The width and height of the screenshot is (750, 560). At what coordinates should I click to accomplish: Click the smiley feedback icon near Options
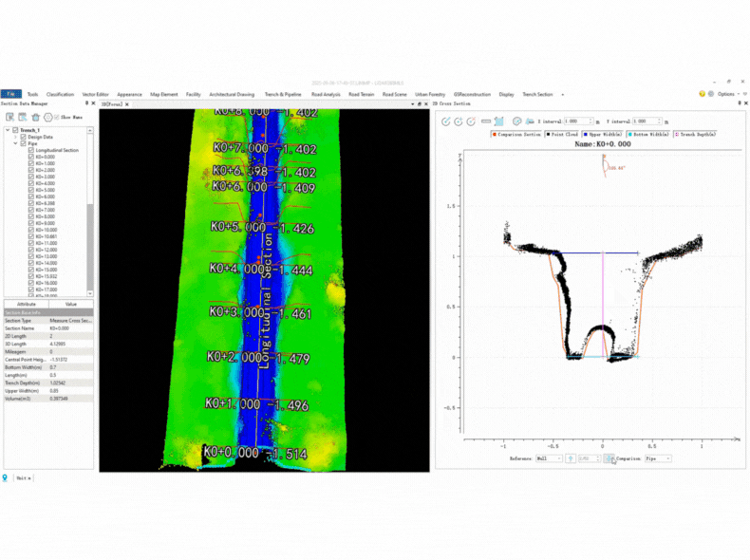(703, 94)
